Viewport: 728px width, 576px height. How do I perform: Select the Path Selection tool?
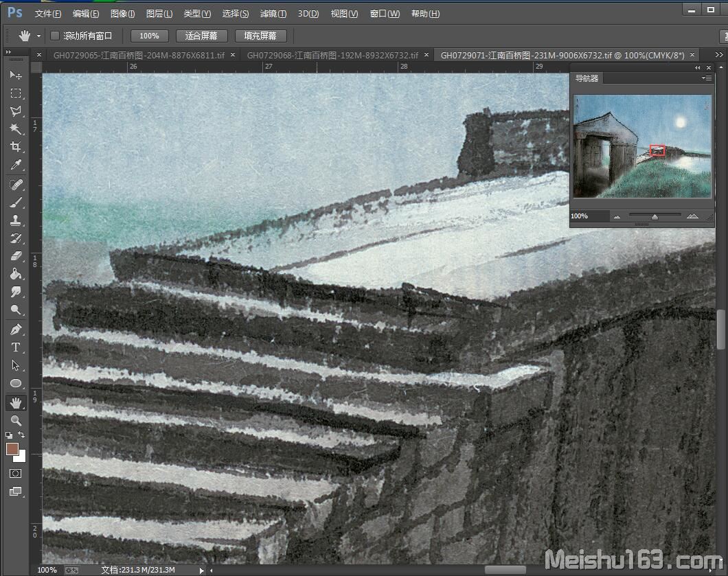coord(16,365)
